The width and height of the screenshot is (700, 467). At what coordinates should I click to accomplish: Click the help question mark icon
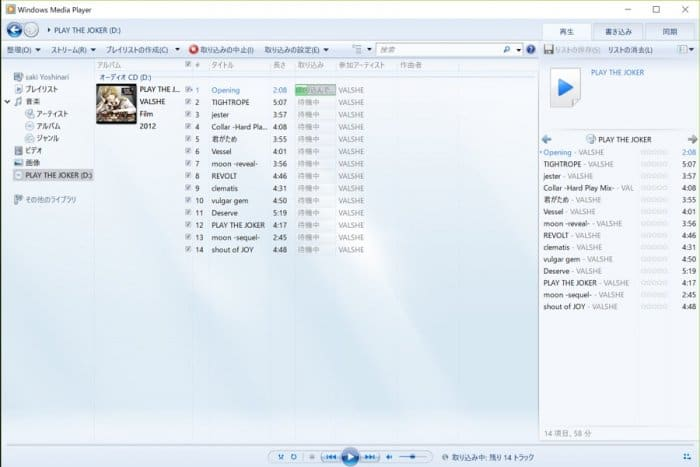[x=530, y=50]
